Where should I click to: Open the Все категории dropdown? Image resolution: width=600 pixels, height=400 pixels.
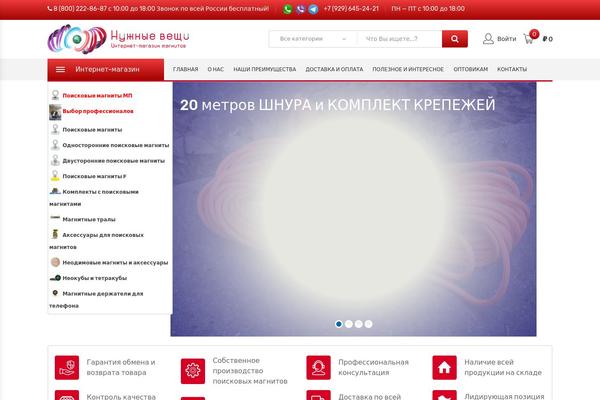(313, 39)
